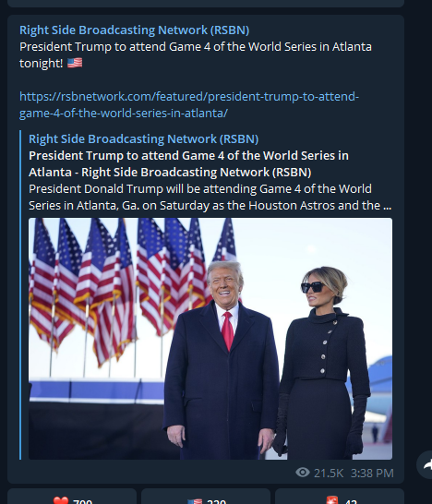432x504 pixels.
Task: Click the American flag emoji after 'tonight!'
Action: click(75, 63)
